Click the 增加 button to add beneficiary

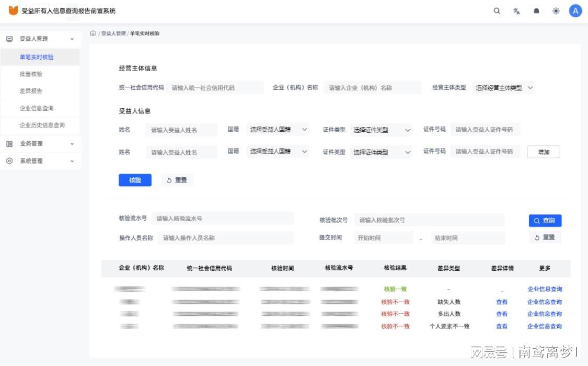544,152
